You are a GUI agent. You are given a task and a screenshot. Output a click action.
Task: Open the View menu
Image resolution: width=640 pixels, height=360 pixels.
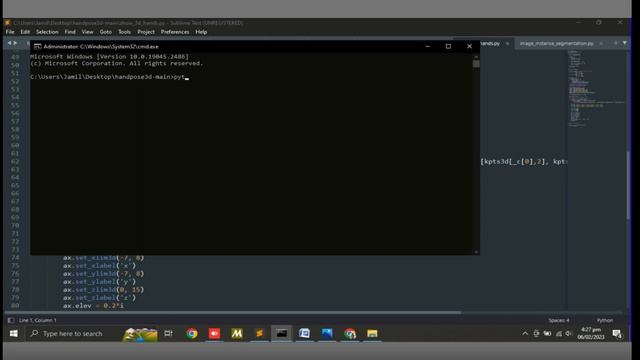tap(87, 32)
